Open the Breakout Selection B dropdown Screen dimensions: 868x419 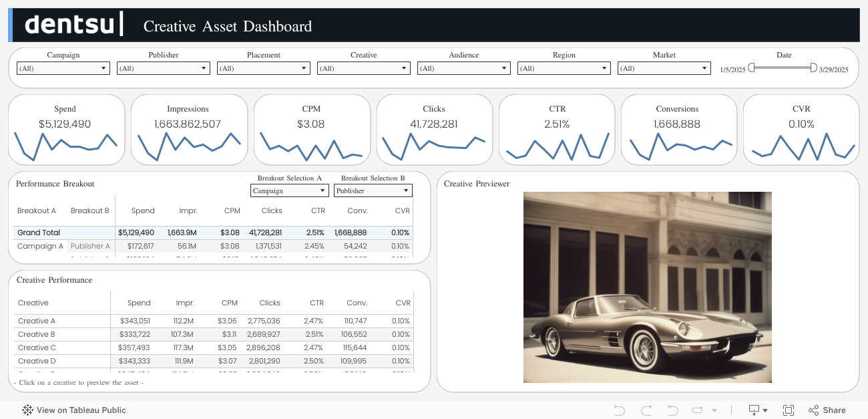tap(373, 191)
